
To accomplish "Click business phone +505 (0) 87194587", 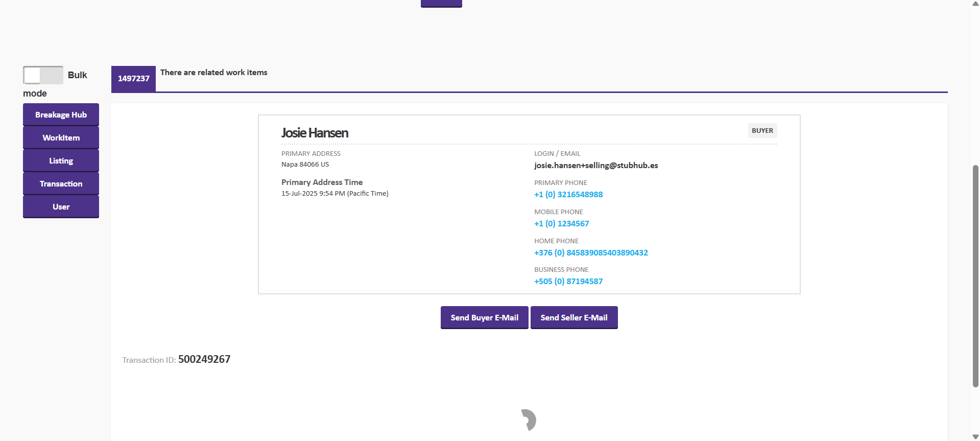I will (568, 281).
